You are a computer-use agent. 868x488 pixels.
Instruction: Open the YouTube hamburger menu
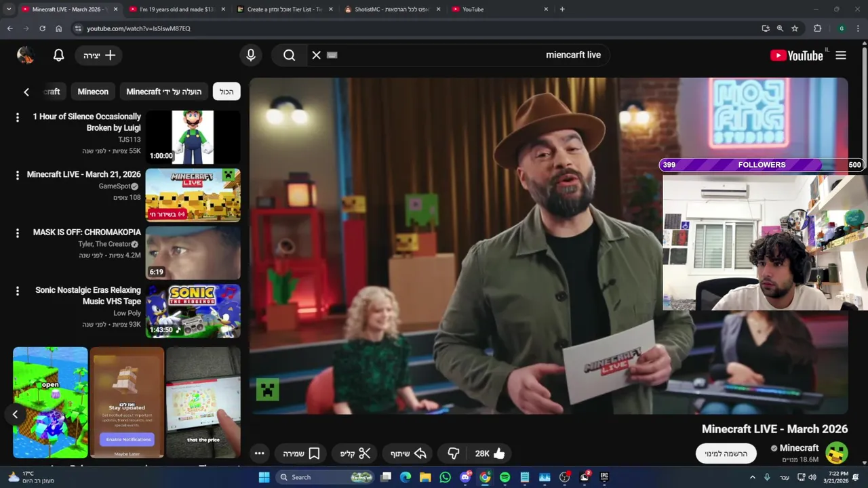(841, 56)
